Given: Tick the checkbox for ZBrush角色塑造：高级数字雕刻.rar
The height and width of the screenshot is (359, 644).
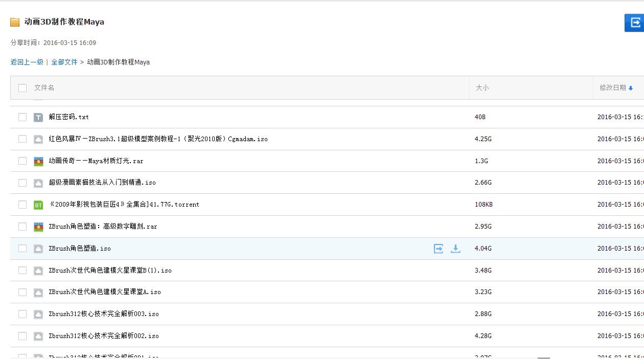Looking at the screenshot, I should pyautogui.click(x=22, y=227).
